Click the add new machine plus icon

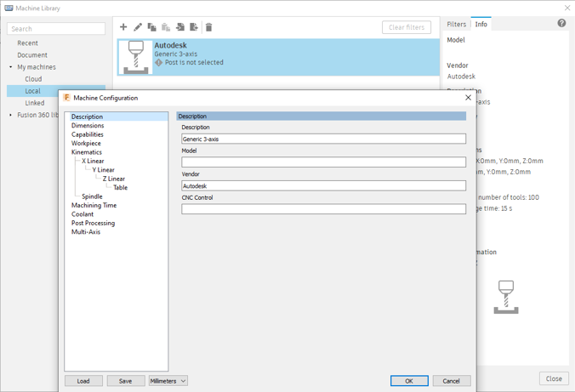coord(123,26)
